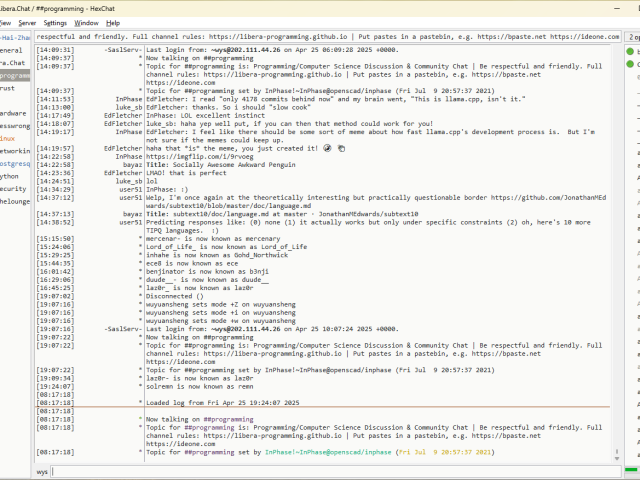The height and width of the screenshot is (480, 640).
Task: Focus the message input box
Action: [330, 470]
